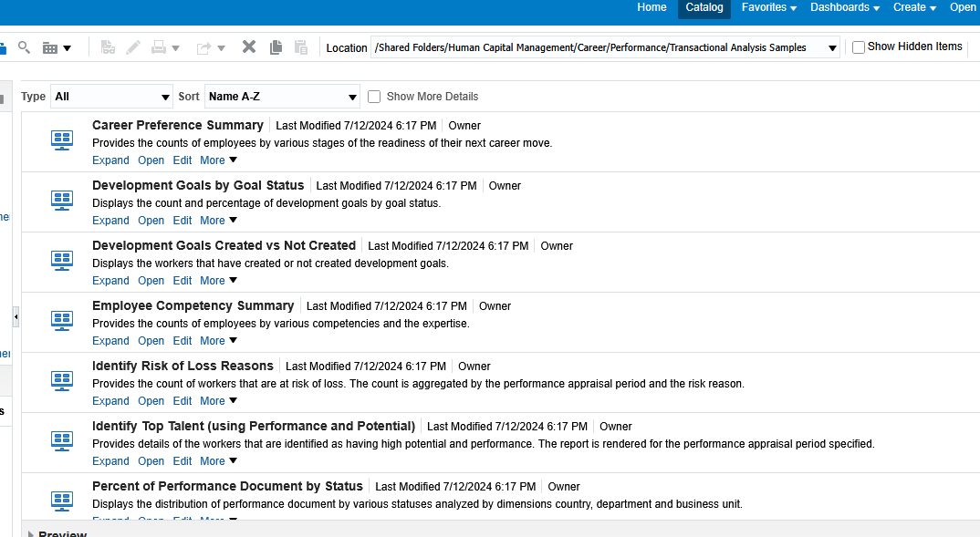Open Employee Competency Summary
This screenshot has height=537, width=980.
[x=151, y=341]
